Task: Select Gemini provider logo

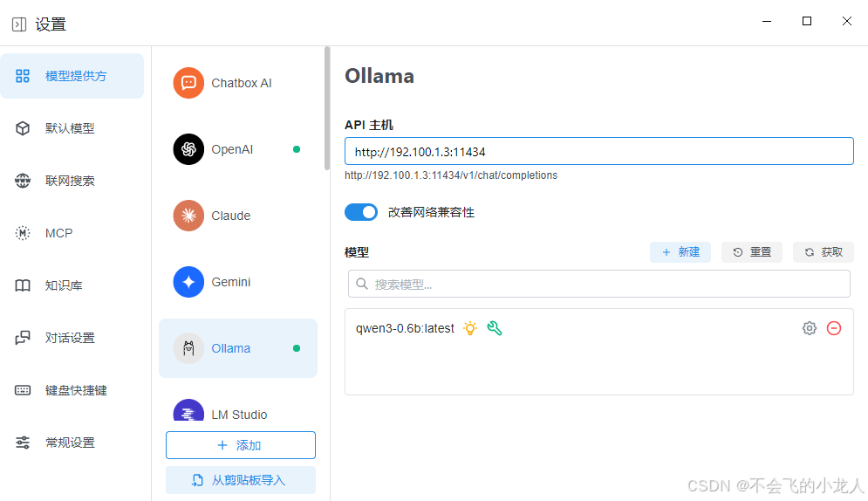Action: coord(188,282)
